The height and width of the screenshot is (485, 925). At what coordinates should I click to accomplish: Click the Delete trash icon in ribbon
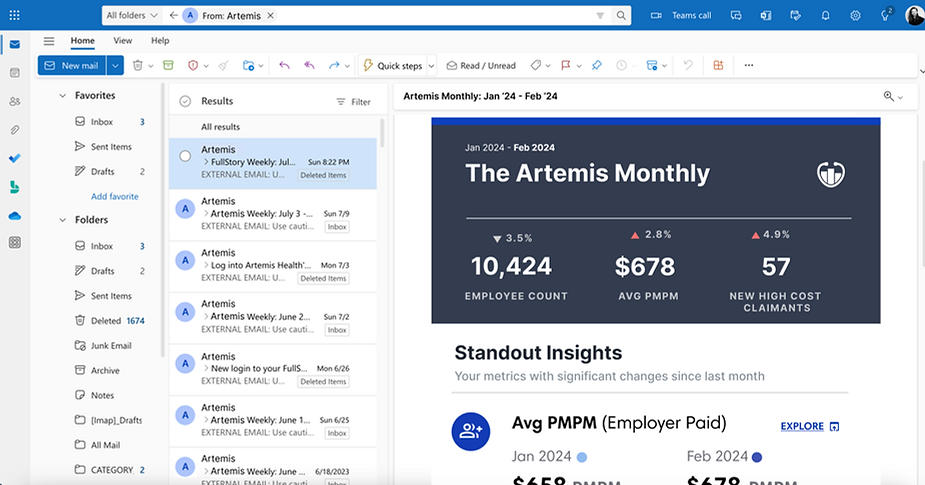[x=137, y=65]
